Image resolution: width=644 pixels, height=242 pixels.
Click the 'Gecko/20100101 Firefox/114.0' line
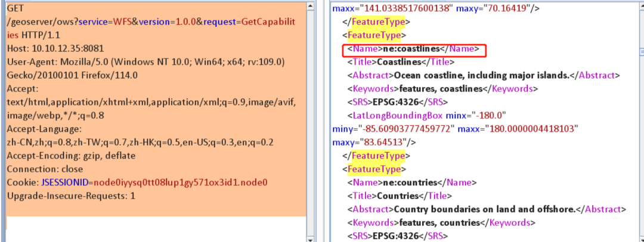pyautogui.click(x=72, y=75)
